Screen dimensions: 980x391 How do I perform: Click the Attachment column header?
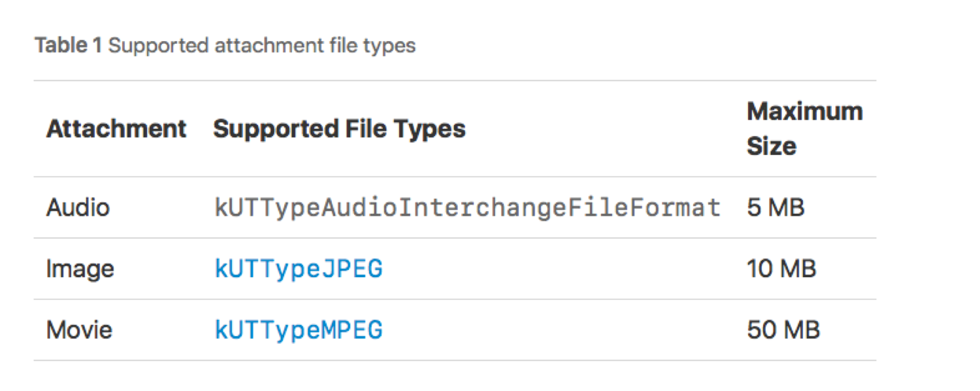116,129
